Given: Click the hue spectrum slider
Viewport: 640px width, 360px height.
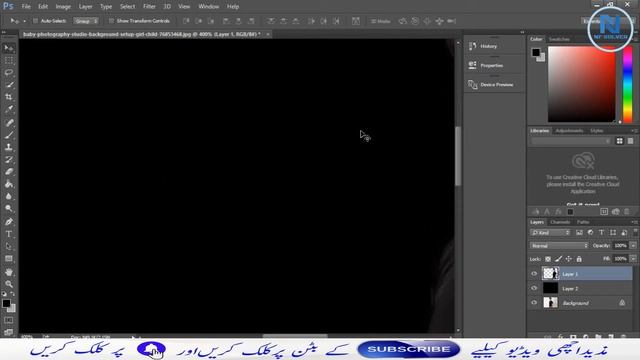Looking at the screenshot, I should (627, 84).
